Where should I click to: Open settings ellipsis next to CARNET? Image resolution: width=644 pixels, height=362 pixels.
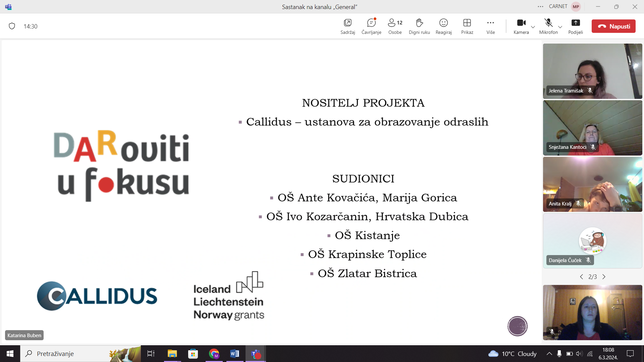point(540,6)
